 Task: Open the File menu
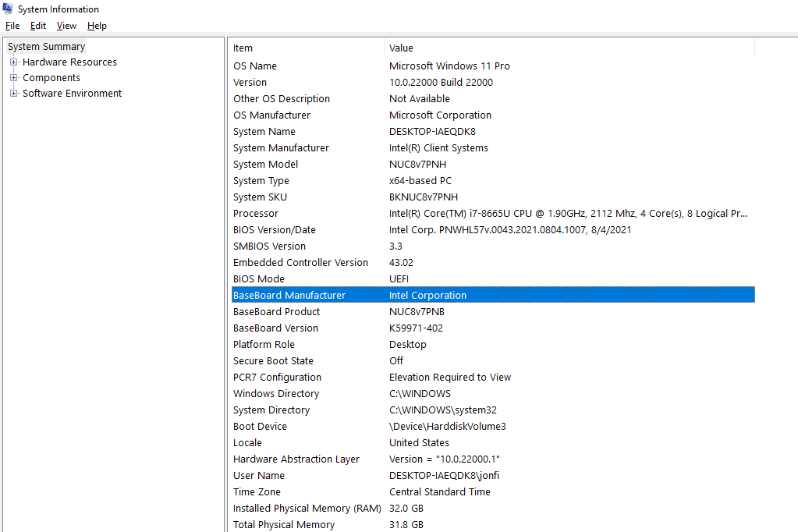click(12, 26)
